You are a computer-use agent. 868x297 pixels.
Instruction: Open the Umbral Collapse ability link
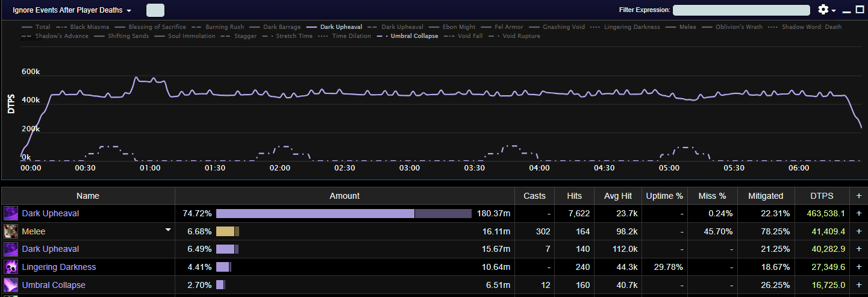click(x=54, y=285)
